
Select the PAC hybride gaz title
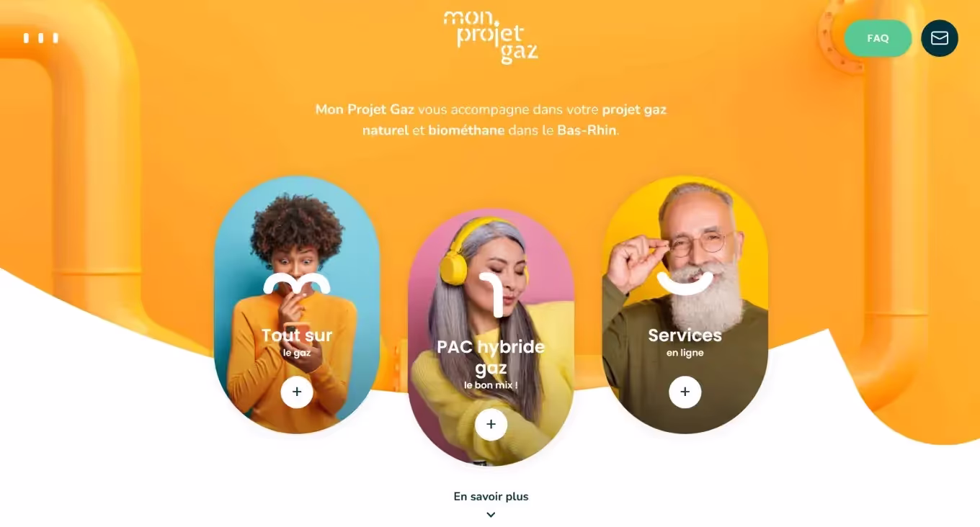tap(491, 358)
